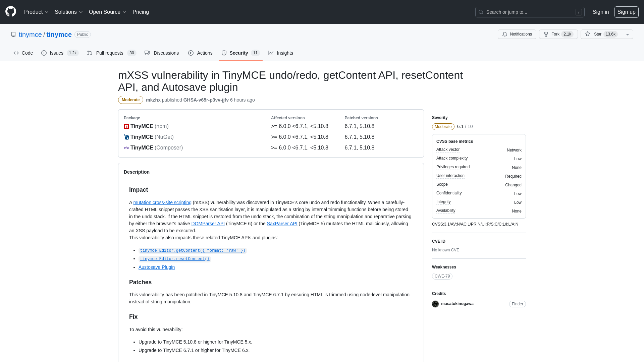This screenshot has height=362, width=644.
Task: Click the Finder credit badge
Action: 517,304
